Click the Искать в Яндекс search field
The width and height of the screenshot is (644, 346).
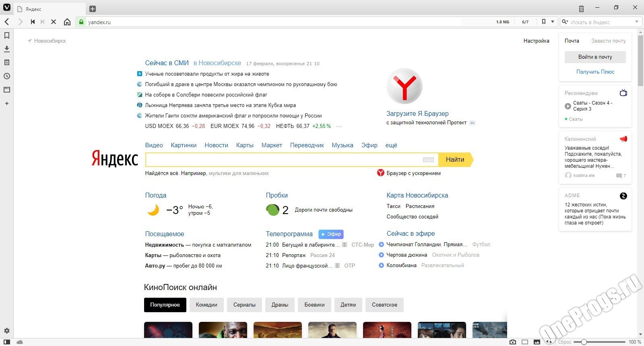(601, 22)
